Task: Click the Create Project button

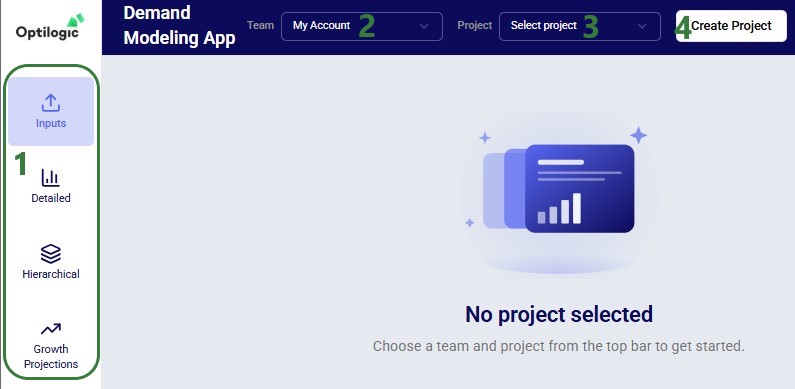Action: pyautogui.click(x=731, y=26)
